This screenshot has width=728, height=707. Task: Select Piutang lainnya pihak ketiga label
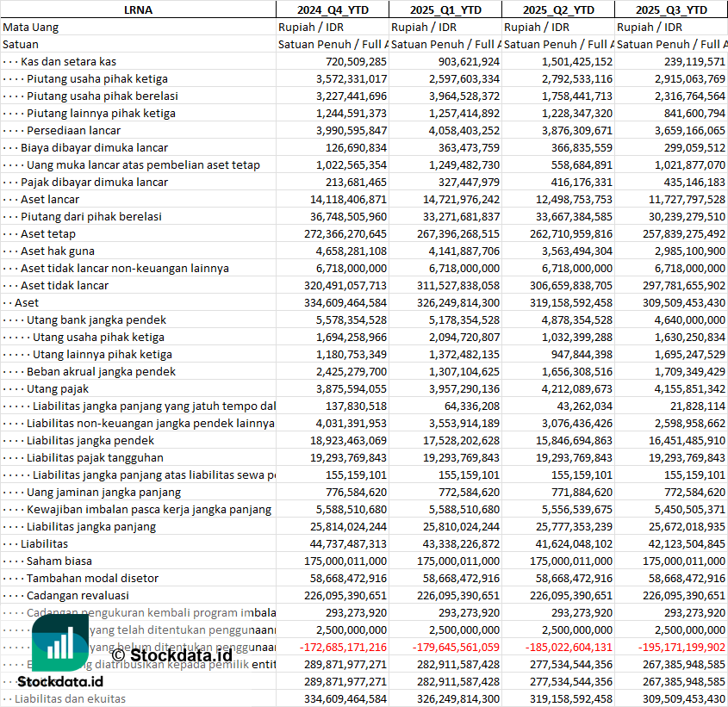[x=101, y=113]
